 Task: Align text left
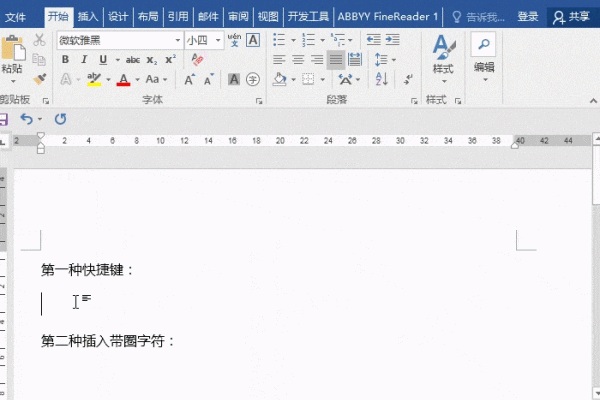coord(279,60)
